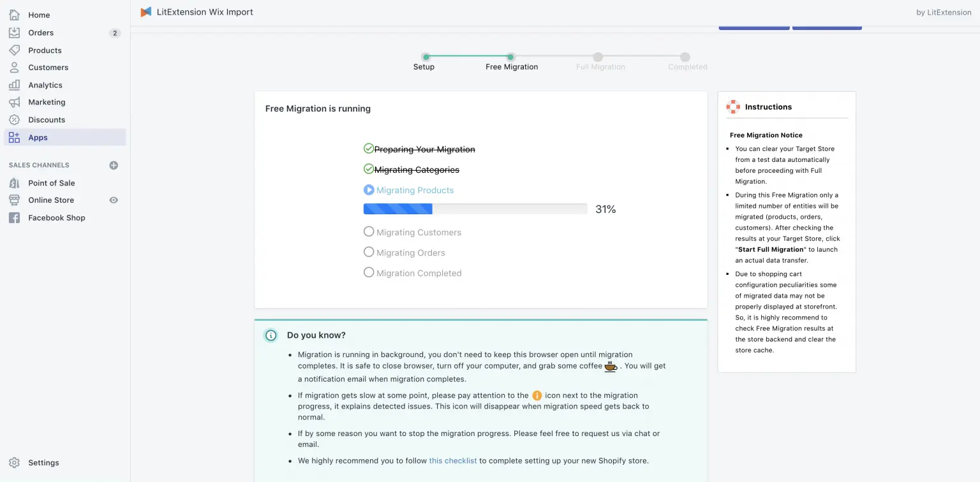Click the empty circle beside Migrating Orders
Viewport: 980px width, 482px height.
(x=369, y=252)
